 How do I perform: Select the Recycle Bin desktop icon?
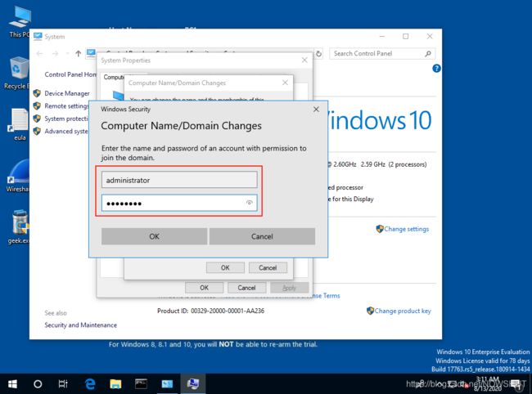(x=17, y=73)
